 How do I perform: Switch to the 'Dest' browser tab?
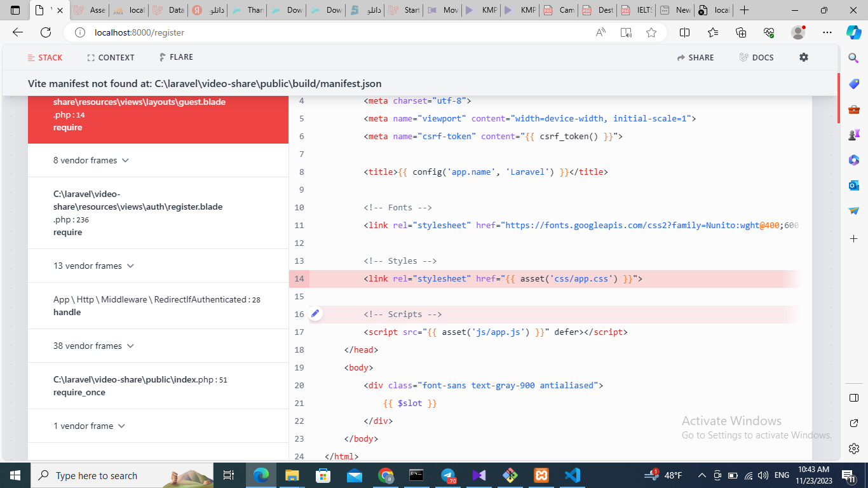(x=599, y=10)
